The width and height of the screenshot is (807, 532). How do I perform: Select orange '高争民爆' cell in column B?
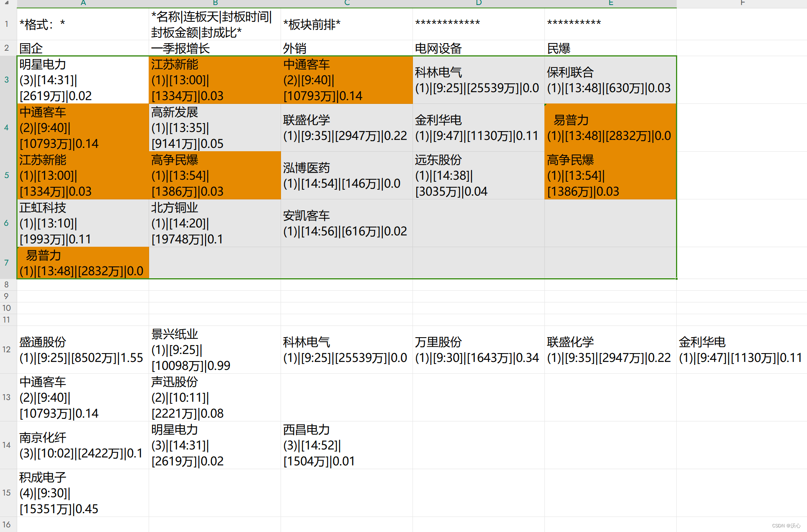[215, 176]
